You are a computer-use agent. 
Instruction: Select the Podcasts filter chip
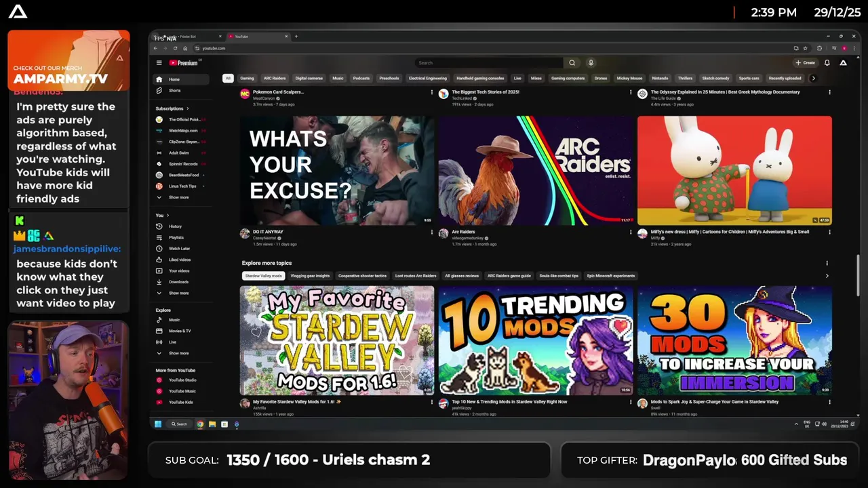point(361,78)
